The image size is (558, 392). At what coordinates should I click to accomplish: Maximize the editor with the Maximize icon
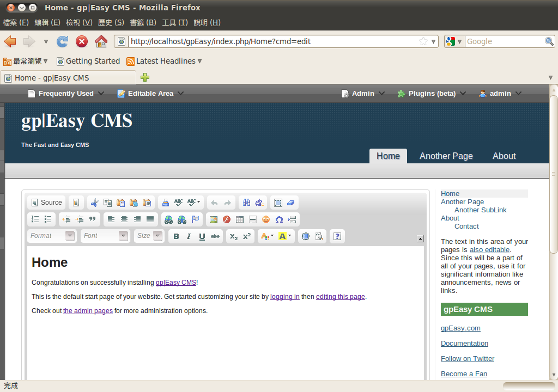[x=306, y=236]
